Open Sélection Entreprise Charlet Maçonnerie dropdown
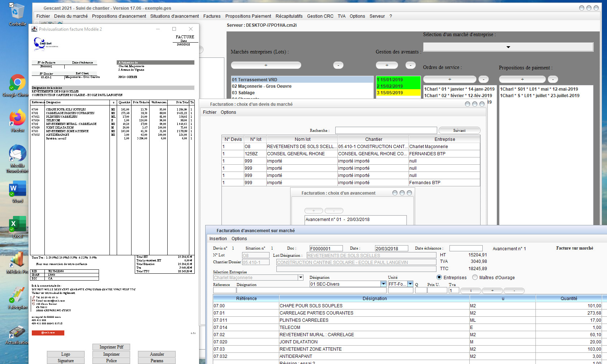 [x=300, y=277]
